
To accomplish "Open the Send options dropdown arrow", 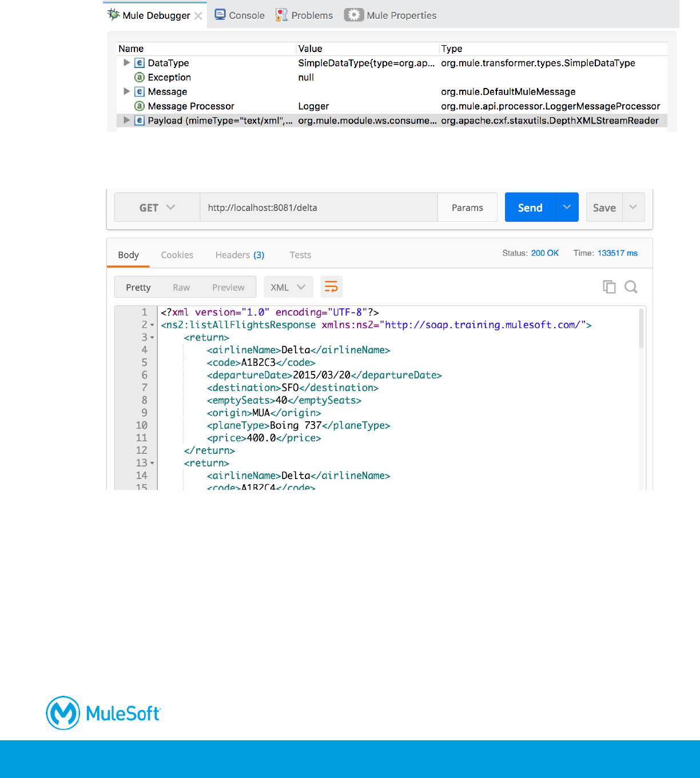I will [567, 207].
